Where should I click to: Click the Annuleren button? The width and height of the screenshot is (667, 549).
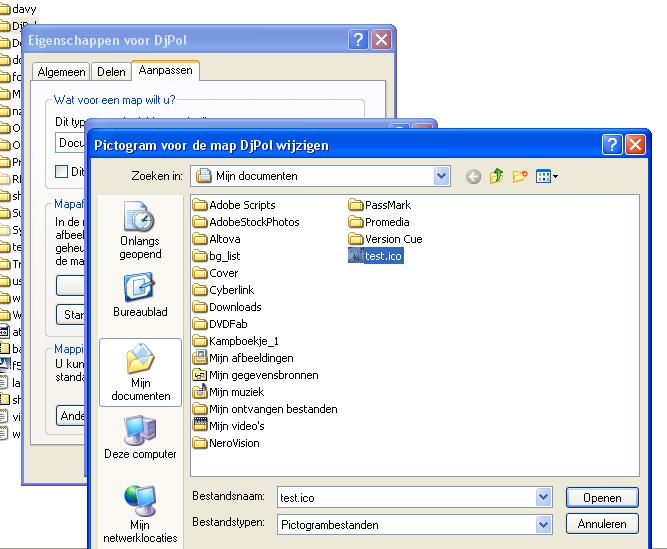[602, 524]
